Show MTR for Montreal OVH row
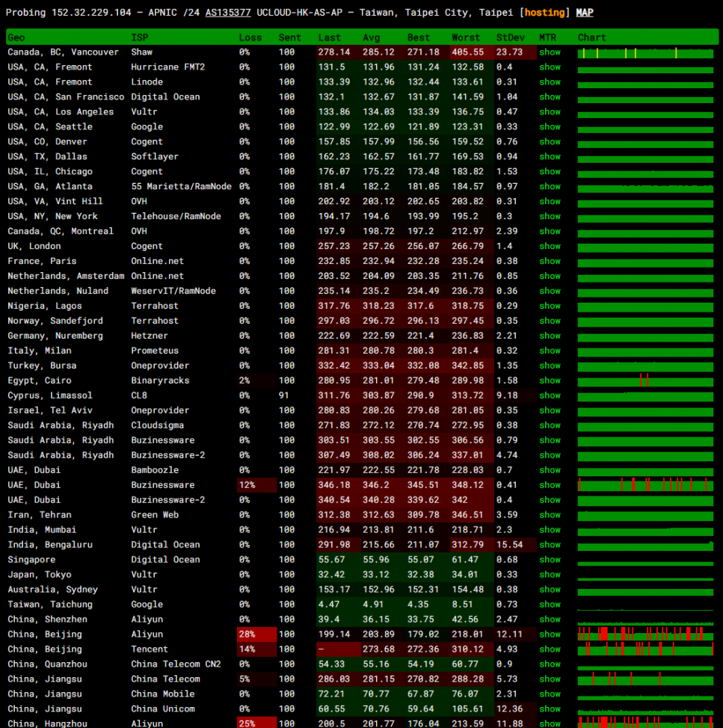The image size is (723, 728). pyautogui.click(x=550, y=231)
